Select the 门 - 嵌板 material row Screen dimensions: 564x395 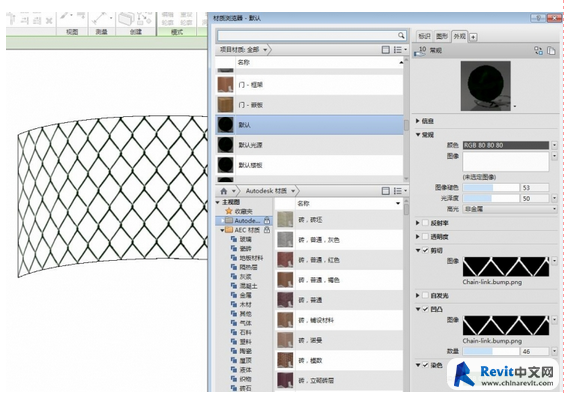coord(309,105)
